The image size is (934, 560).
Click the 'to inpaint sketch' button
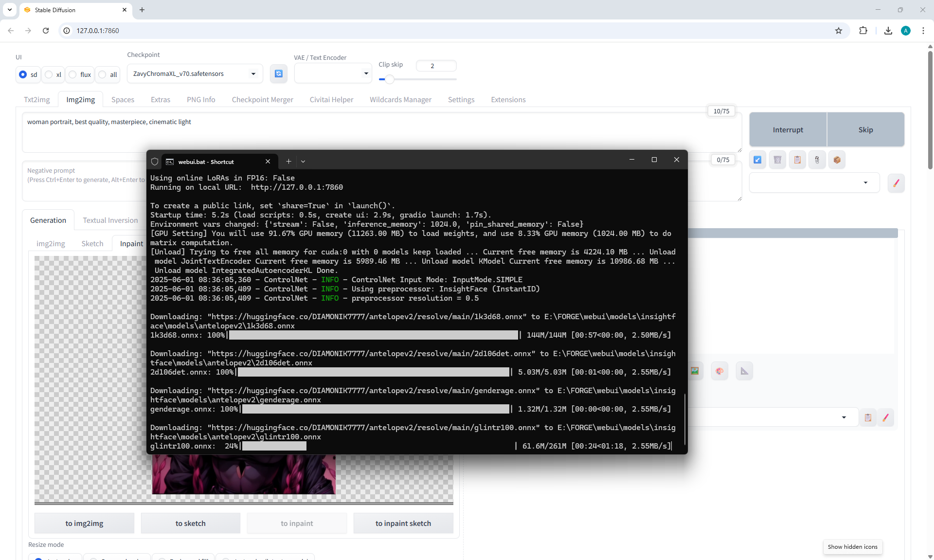pyautogui.click(x=403, y=523)
